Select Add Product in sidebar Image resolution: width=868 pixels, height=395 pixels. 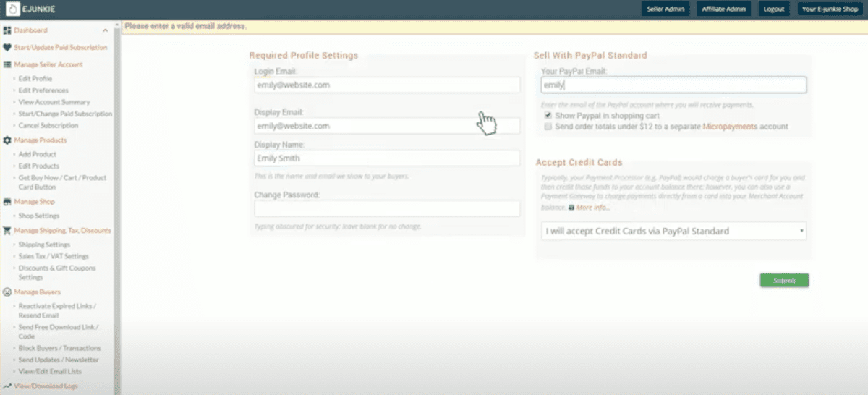click(x=38, y=154)
